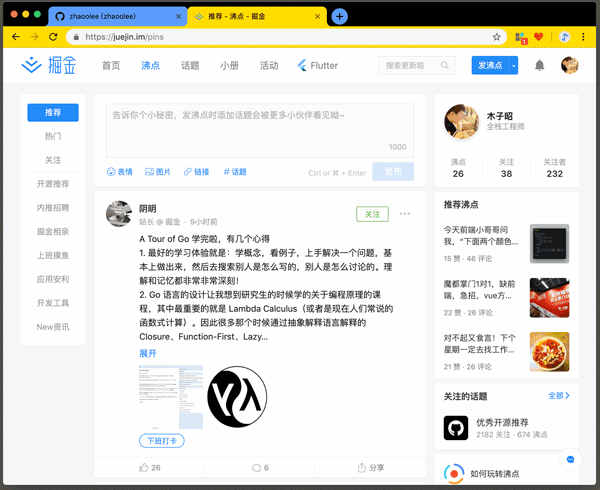Screen dimensions: 600x490
Task: Open 上班摸鱼 topic in sidebar
Action: [x=53, y=255]
